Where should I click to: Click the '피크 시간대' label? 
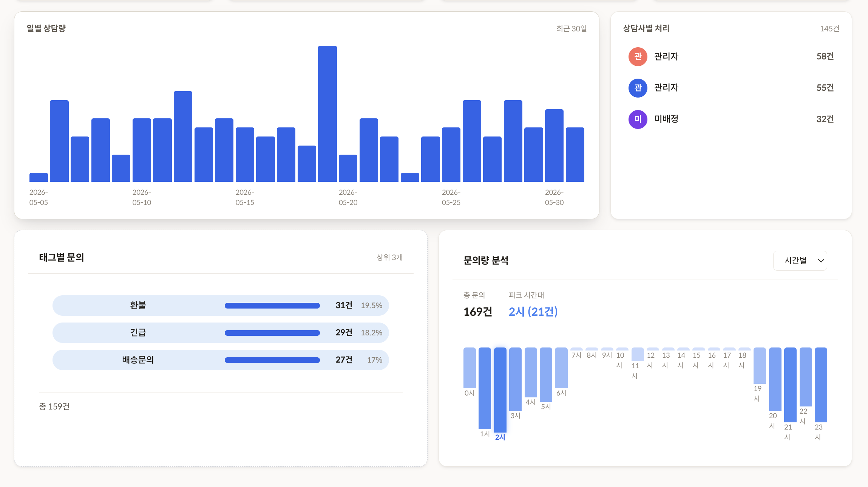pyautogui.click(x=526, y=295)
